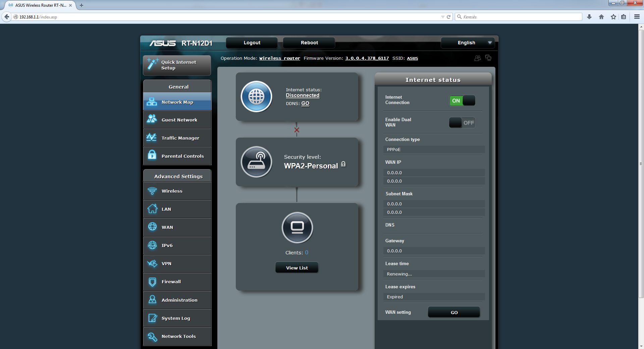Click the guest users icon in header

(477, 58)
